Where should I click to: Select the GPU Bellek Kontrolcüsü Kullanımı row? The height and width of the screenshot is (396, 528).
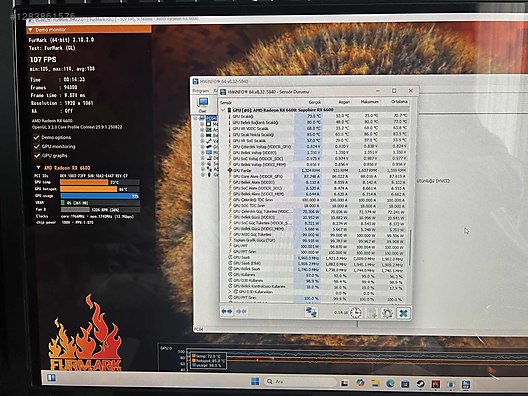318,287
